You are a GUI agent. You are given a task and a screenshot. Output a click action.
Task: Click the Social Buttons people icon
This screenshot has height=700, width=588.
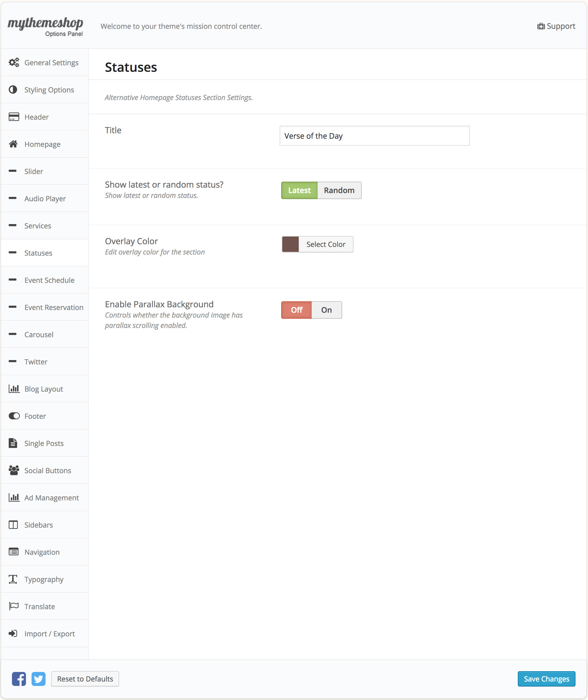point(14,470)
